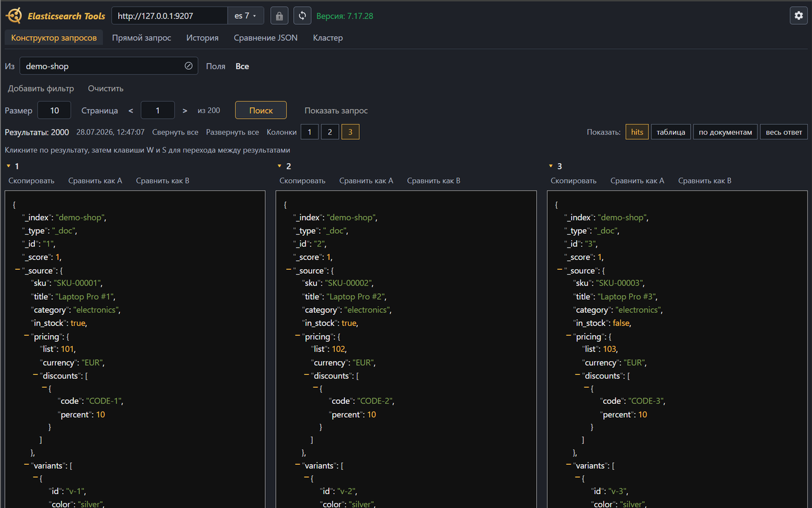
Task: Click Скопировать for result 2
Action: (x=303, y=180)
